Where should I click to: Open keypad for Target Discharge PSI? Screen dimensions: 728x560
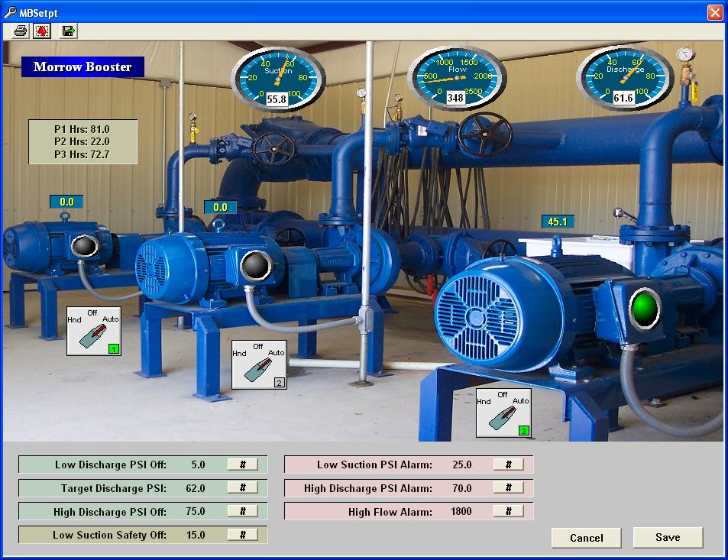[242, 488]
